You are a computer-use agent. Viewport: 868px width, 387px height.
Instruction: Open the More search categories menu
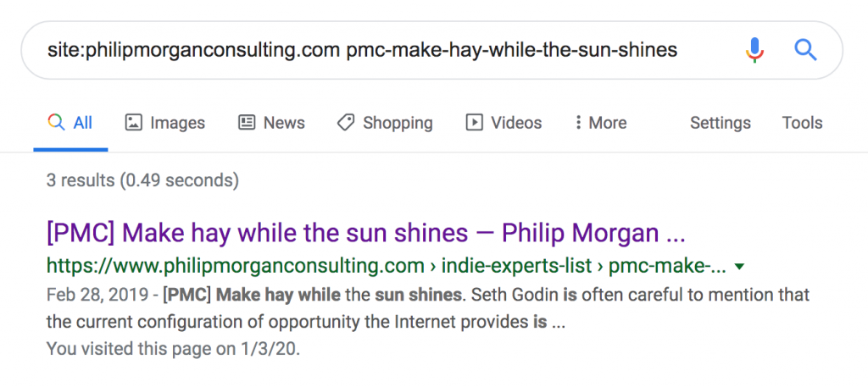(601, 122)
